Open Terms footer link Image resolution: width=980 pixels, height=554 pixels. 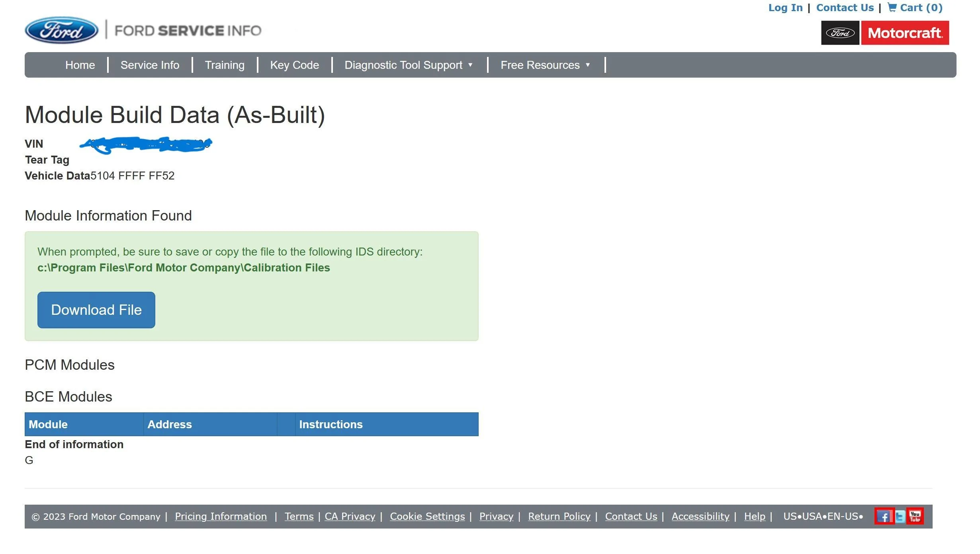(299, 517)
